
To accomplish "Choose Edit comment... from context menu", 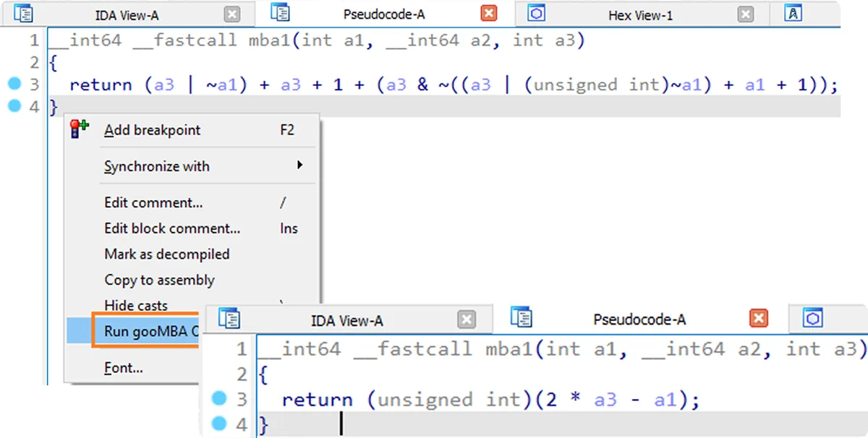I will pos(192,202).
